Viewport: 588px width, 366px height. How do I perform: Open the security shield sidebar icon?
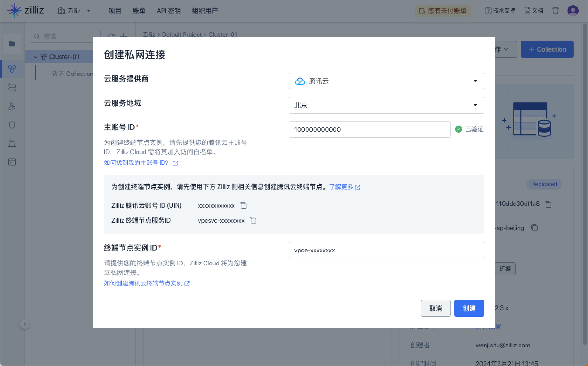(12, 125)
